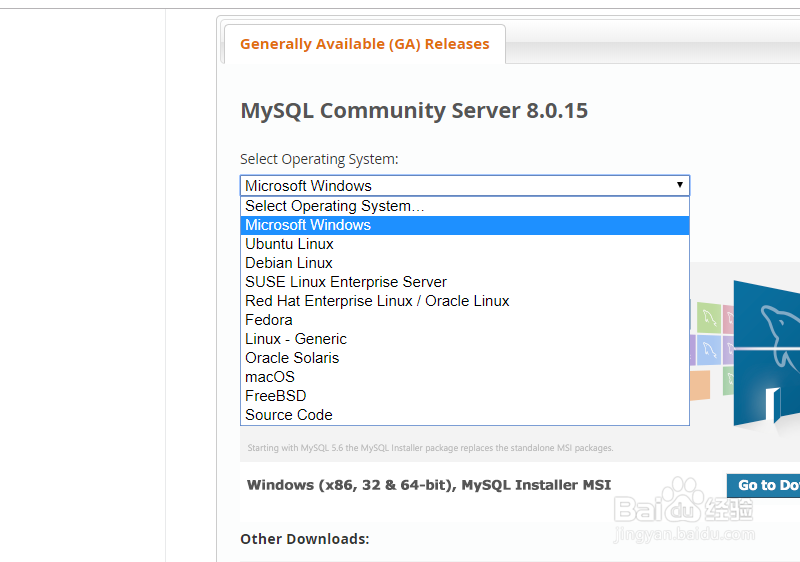The width and height of the screenshot is (800, 562).
Task: Pick SUSE Linux Enterprise Server
Action: pyautogui.click(x=346, y=282)
